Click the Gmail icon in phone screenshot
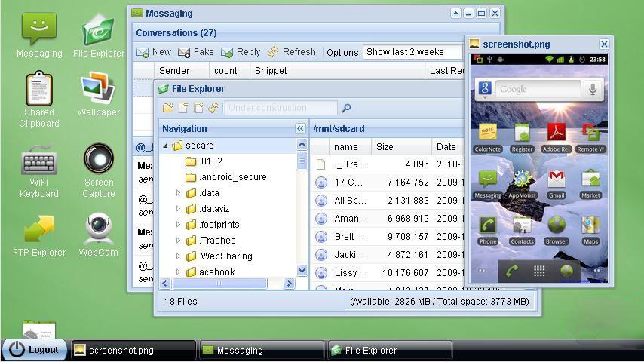The width and height of the screenshot is (644, 362). (x=556, y=182)
